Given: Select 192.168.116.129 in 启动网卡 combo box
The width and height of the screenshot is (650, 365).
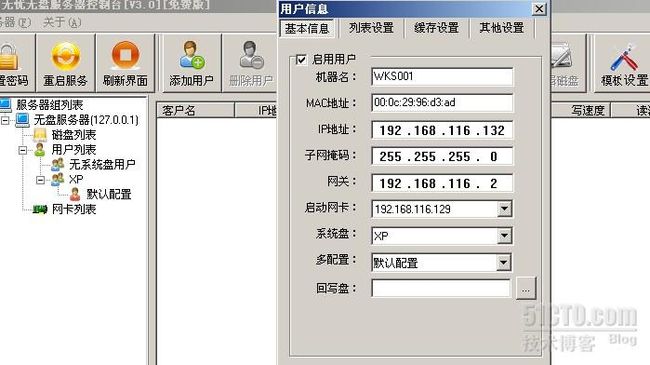Looking at the screenshot, I should point(412,209).
